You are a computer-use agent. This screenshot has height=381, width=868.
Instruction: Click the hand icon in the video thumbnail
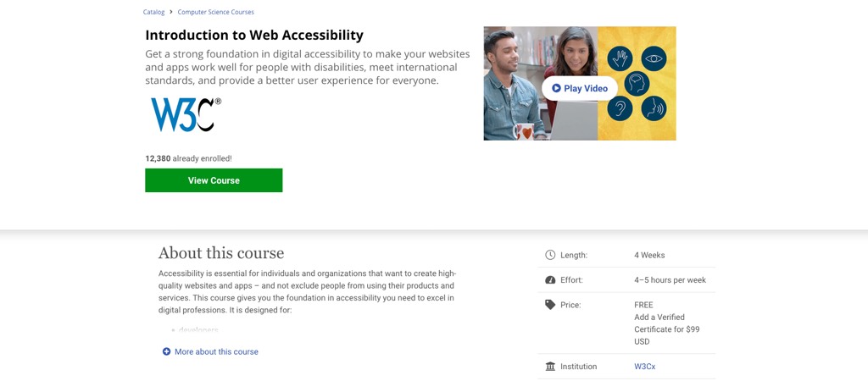(x=620, y=58)
